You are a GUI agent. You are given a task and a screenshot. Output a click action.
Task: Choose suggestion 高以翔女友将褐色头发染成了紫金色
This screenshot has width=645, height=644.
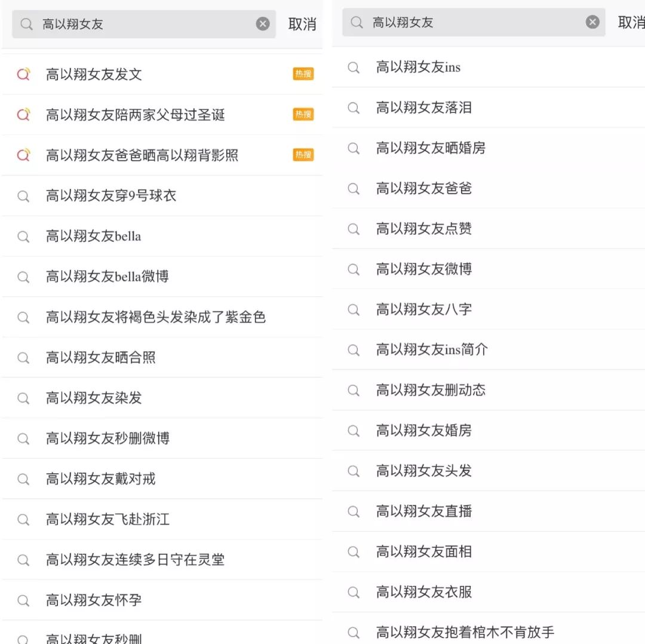coord(155,317)
